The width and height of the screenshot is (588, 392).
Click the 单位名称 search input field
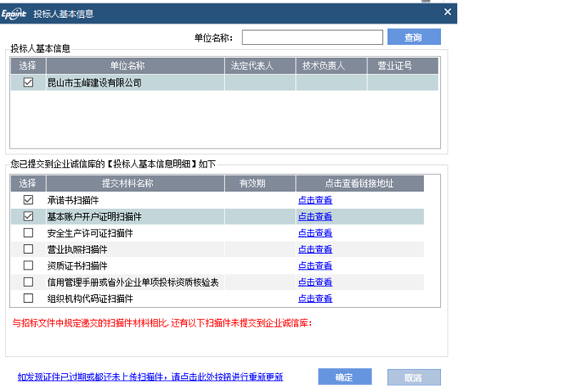click(x=312, y=38)
